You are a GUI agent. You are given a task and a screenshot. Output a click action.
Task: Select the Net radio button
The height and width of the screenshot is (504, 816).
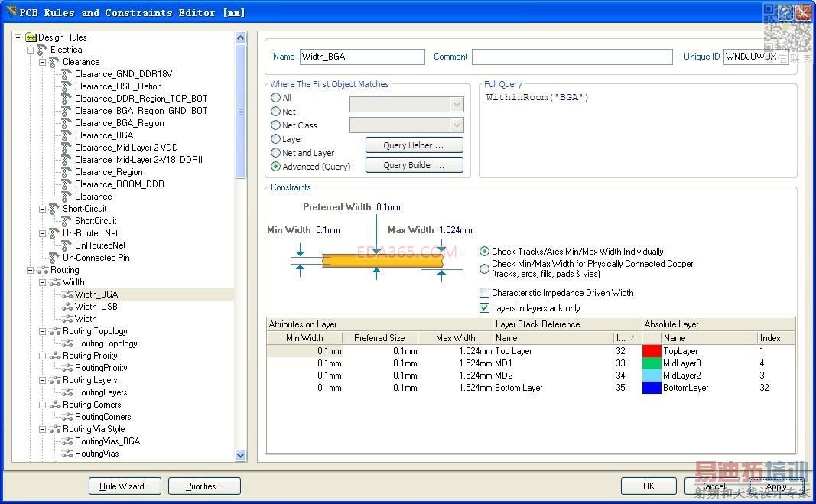[276, 112]
